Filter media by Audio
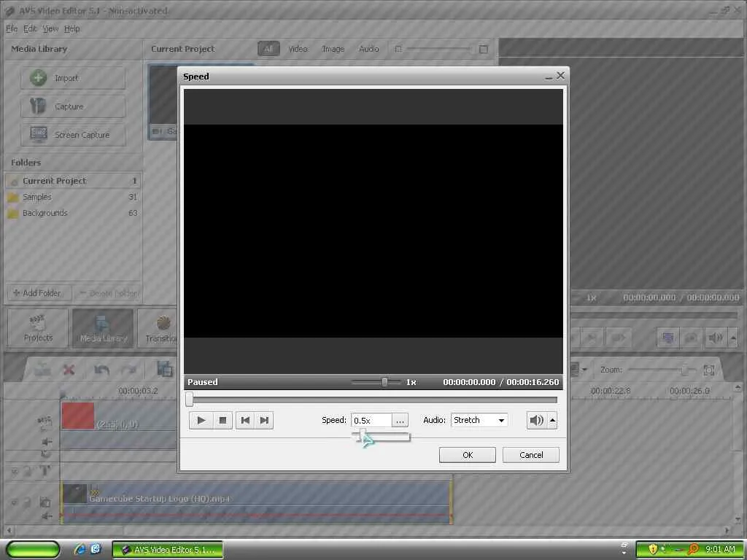 368,49
